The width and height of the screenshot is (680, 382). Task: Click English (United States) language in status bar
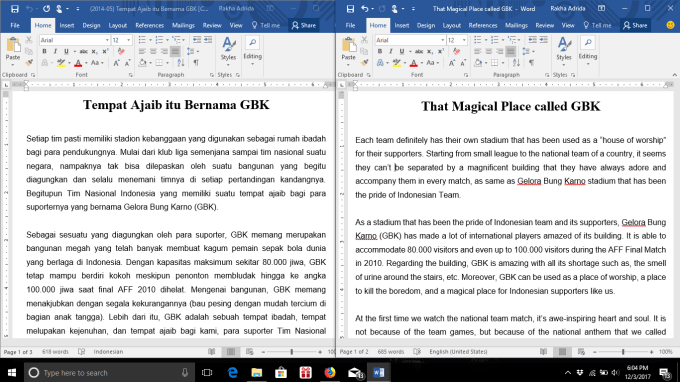pyautogui.click(x=458, y=352)
